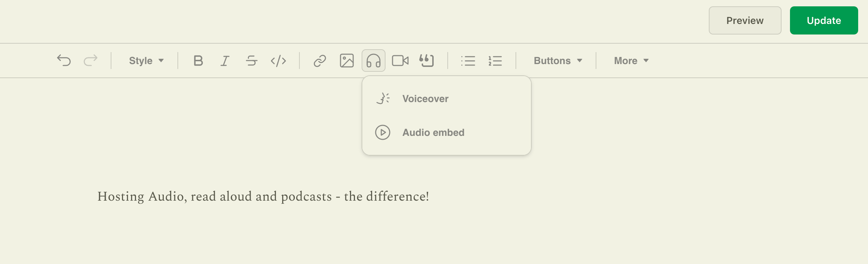Screen dimensions: 868x264
Task: Redo the last undone edit
Action: click(91, 61)
